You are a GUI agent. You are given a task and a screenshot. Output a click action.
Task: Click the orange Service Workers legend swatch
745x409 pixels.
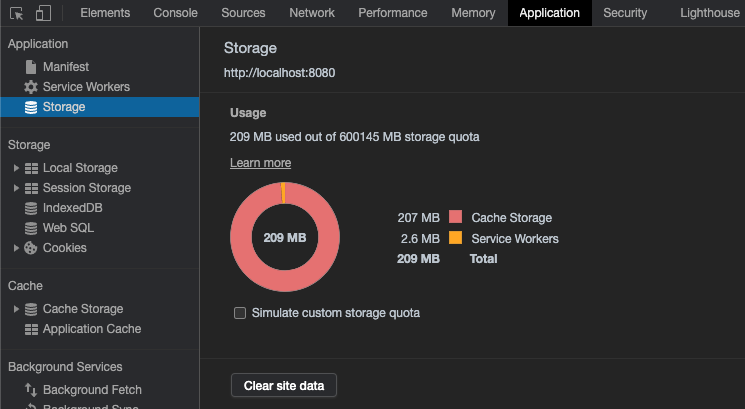coord(455,238)
